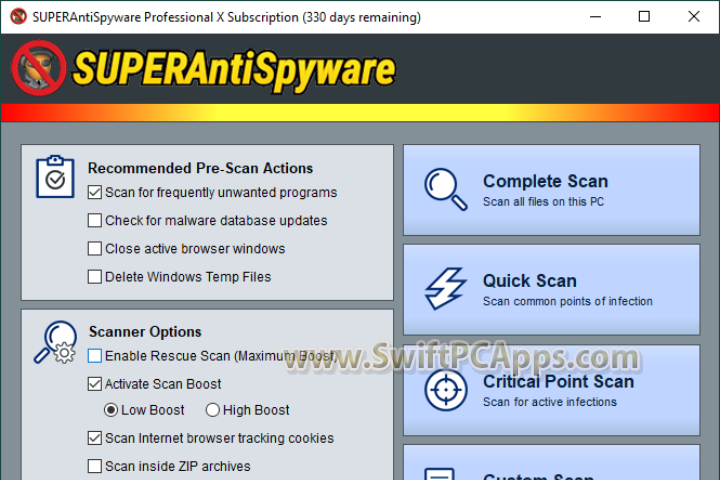The width and height of the screenshot is (720, 480).
Task: Click the Recommended Pre-Scan Actions heading
Action: point(200,168)
